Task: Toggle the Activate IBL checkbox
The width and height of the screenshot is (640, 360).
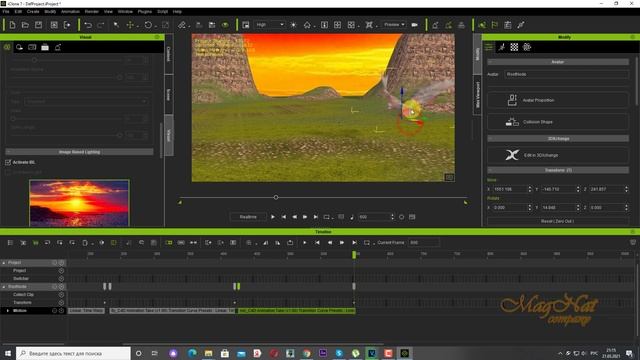Action: tap(8, 162)
